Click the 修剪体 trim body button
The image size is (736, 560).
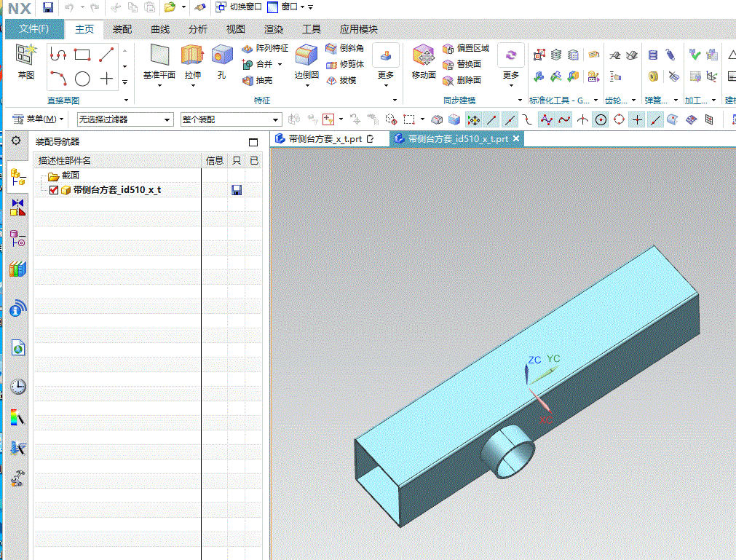tap(345, 64)
